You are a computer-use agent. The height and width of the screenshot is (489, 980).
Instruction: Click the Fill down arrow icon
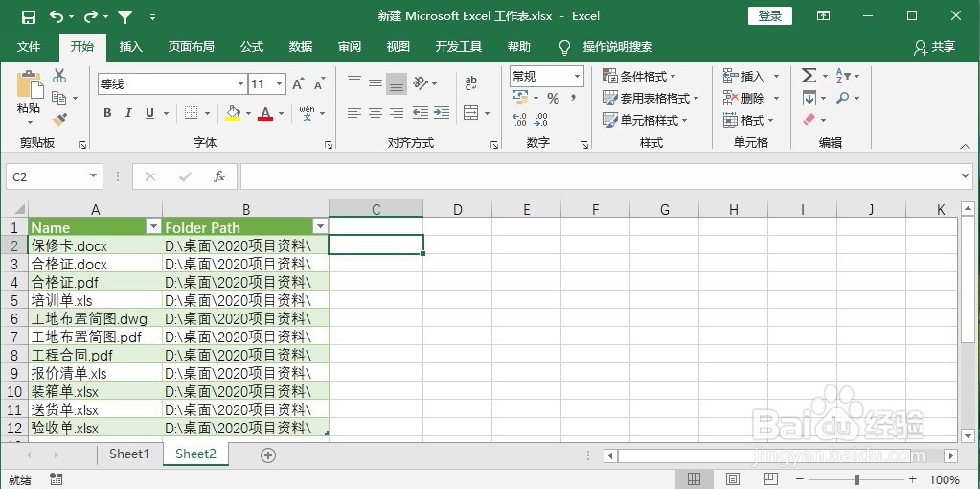[x=809, y=98]
